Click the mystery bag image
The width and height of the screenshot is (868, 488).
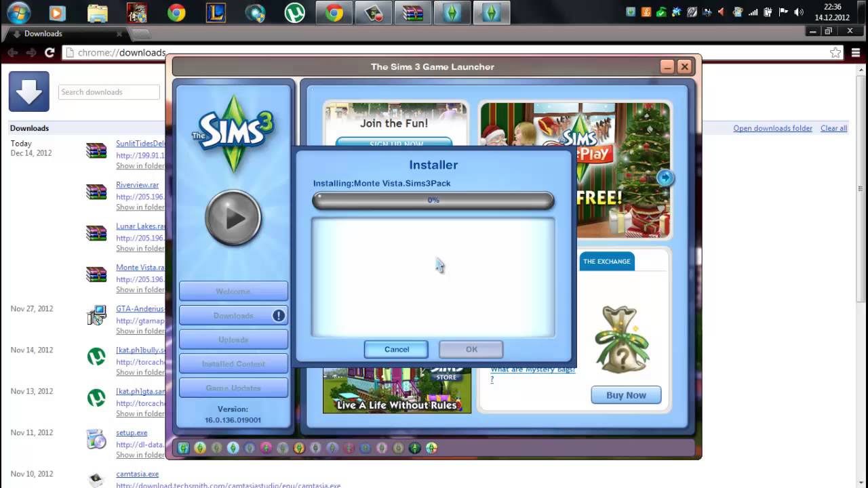pos(620,339)
